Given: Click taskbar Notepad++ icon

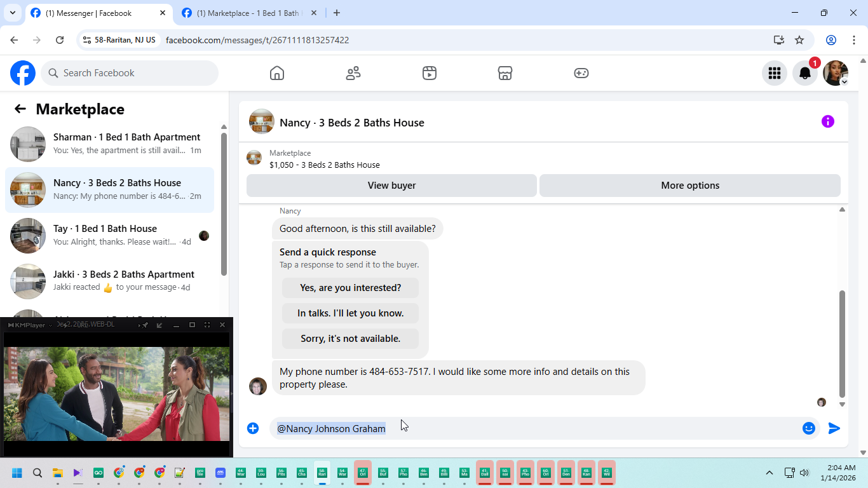Looking at the screenshot, I should tap(180, 473).
